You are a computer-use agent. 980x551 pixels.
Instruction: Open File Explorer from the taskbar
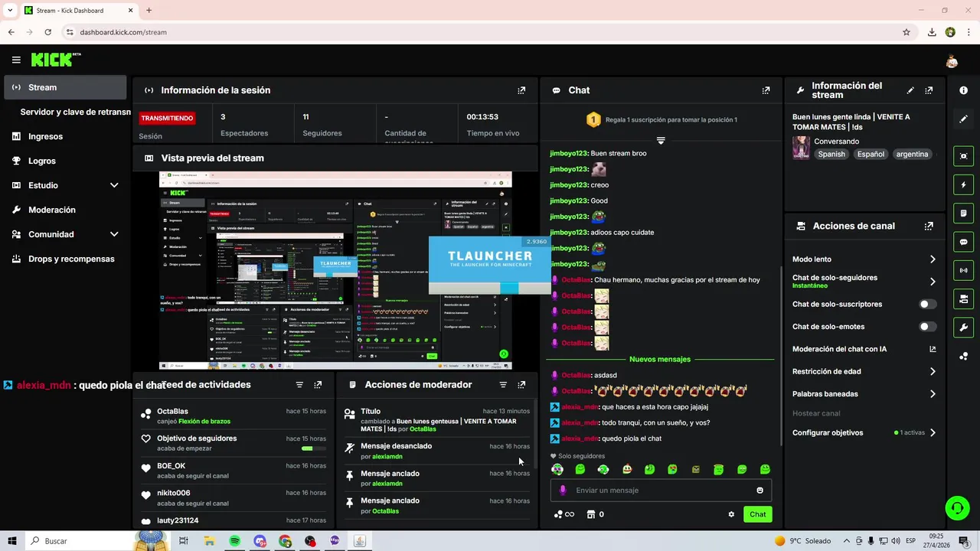tap(209, 541)
